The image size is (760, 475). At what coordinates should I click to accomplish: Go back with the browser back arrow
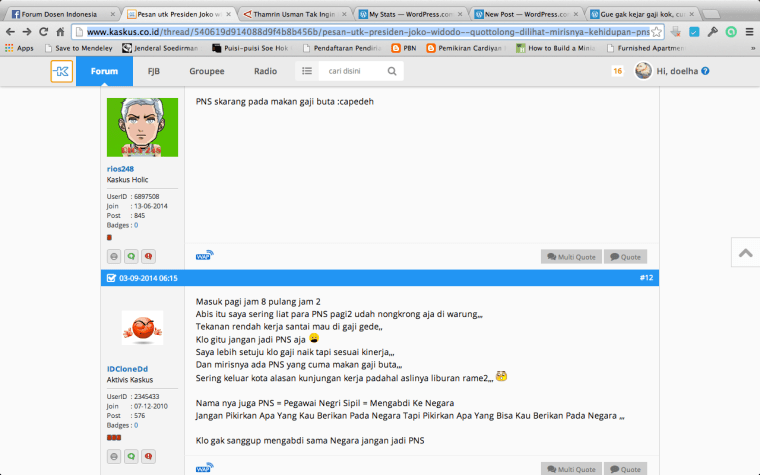(10, 32)
